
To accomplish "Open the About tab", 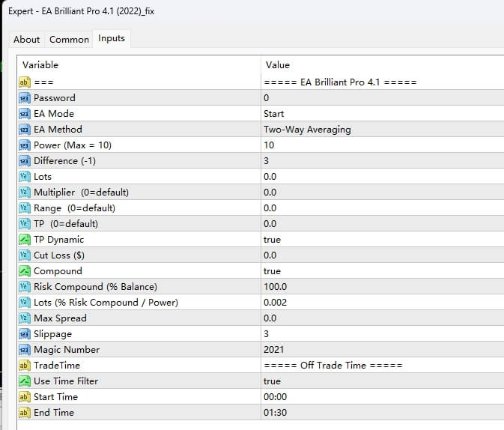I will pyautogui.click(x=27, y=40).
